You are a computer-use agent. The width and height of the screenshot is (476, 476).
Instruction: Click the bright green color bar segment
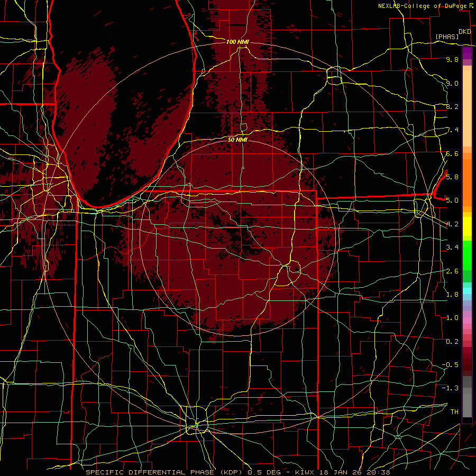point(467,257)
